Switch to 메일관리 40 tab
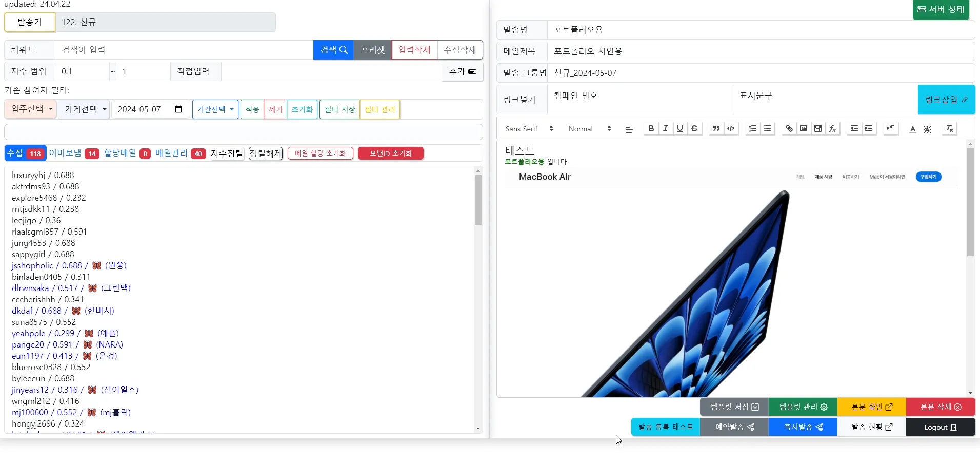The image size is (980, 463). click(181, 153)
